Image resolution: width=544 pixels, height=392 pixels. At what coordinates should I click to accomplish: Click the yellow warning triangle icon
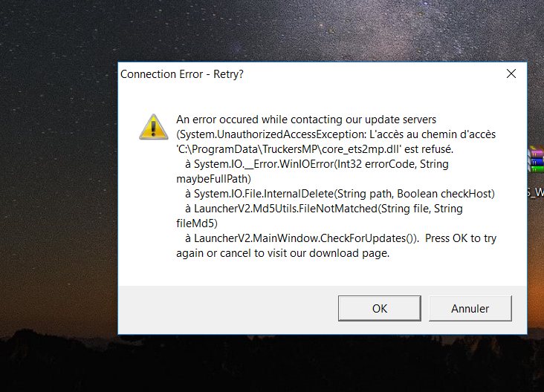click(154, 127)
